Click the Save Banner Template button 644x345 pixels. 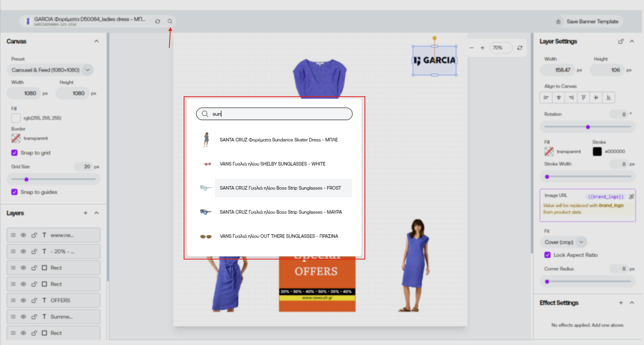tap(587, 22)
